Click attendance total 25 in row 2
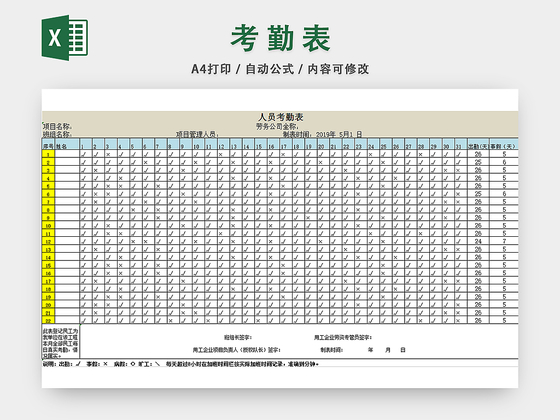560x420 pixels. pyautogui.click(x=478, y=162)
